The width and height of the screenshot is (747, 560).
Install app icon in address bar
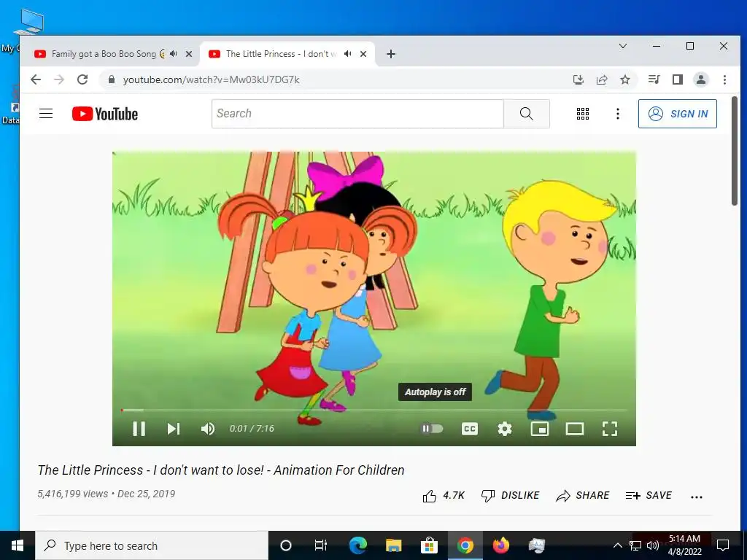point(578,79)
